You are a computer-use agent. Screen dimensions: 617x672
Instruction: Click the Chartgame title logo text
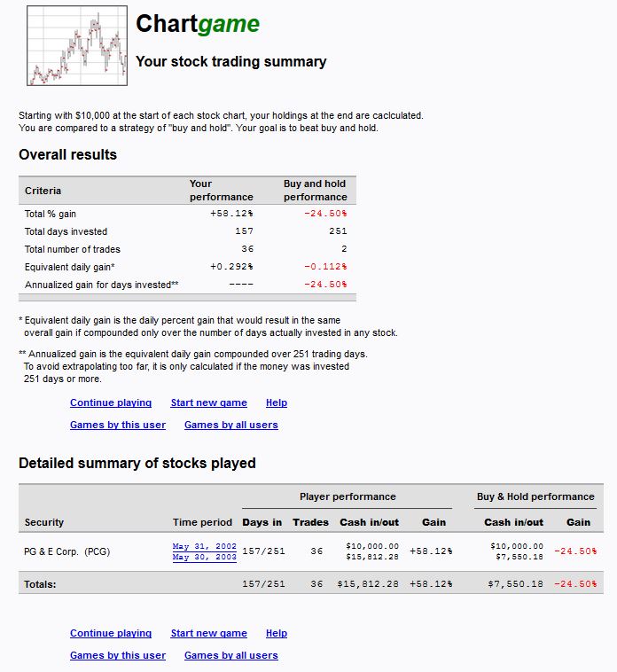pyautogui.click(x=198, y=24)
